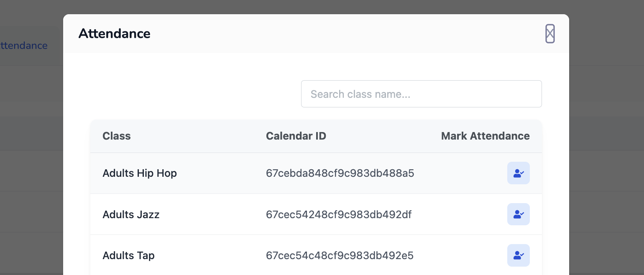The width and height of the screenshot is (644, 275).
Task: Click the person-check icon in highlighted row
Action: tap(519, 173)
